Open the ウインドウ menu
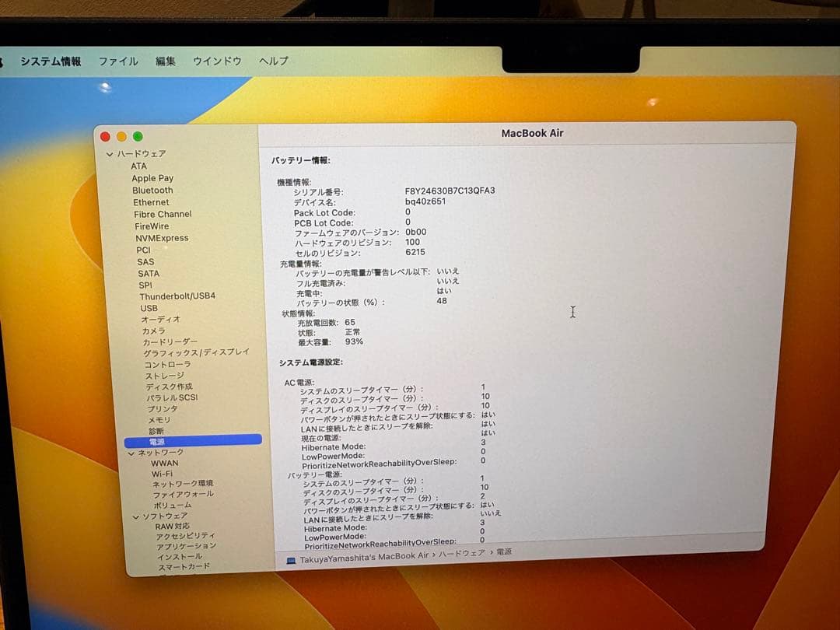Screen dimensions: 840x630 click(218, 61)
